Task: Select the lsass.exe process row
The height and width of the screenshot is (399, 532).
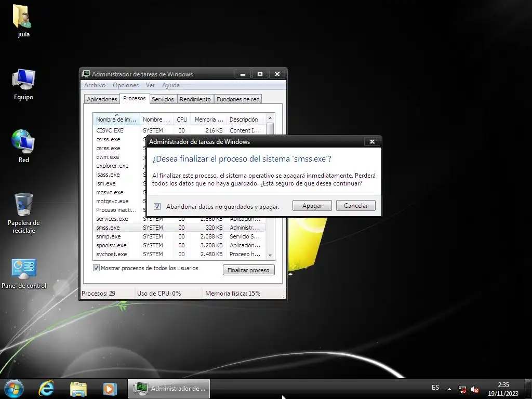Action: point(120,175)
